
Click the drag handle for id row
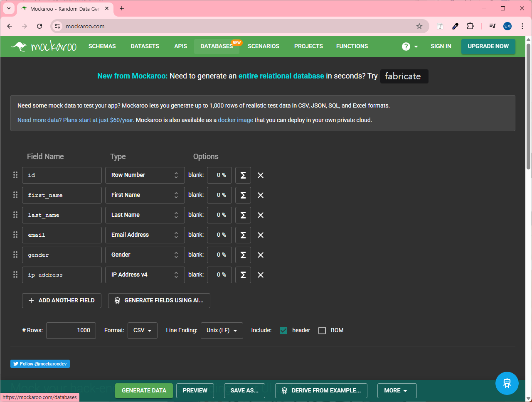pyautogui.click(x=15, y=175)
